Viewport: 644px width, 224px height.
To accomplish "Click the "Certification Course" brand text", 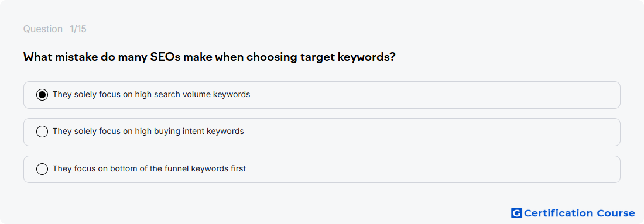I will point(579,213).
